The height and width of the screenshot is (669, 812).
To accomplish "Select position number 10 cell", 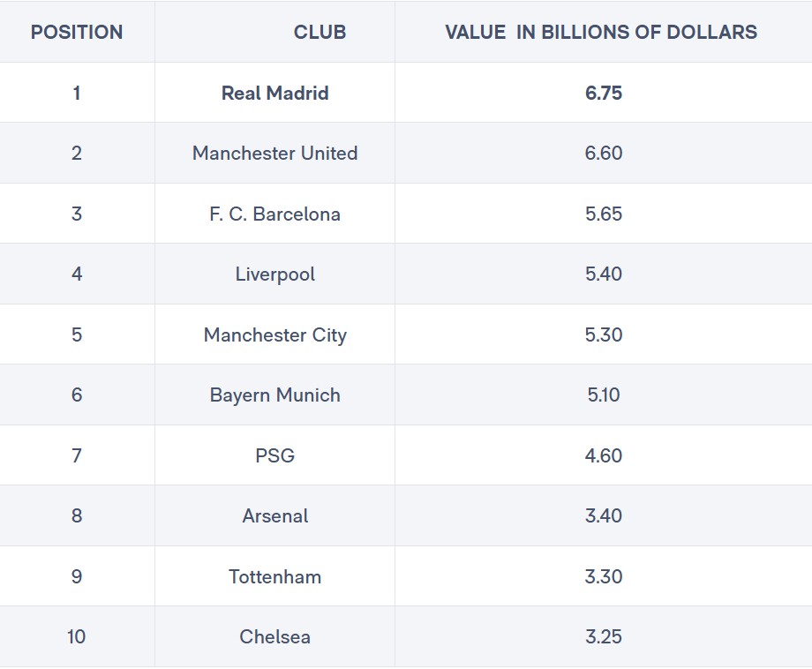I will (77, 637).
